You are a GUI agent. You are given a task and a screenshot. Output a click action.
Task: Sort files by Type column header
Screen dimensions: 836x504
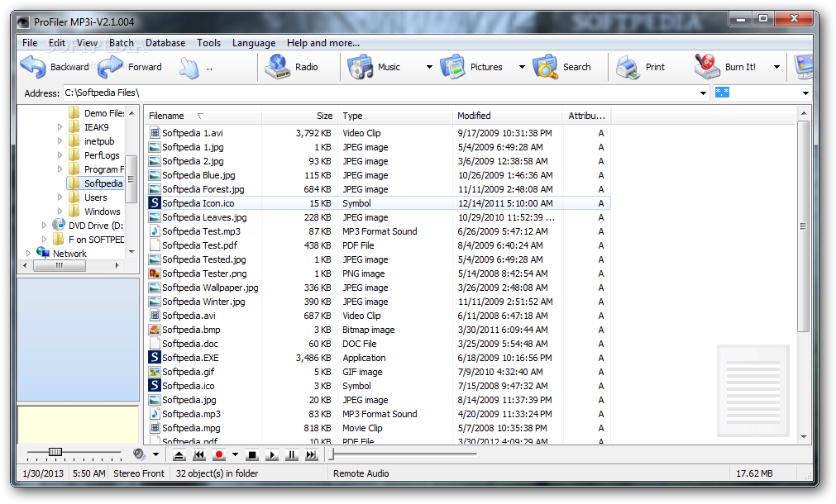point(395,116)
